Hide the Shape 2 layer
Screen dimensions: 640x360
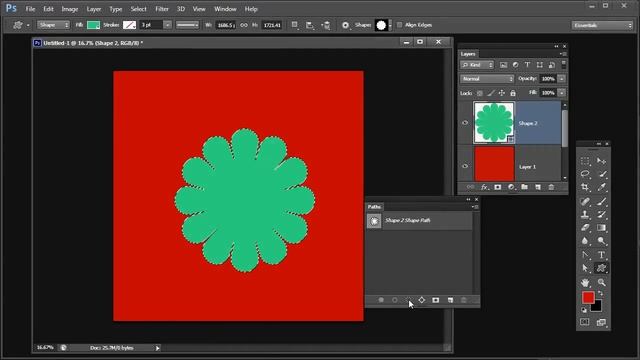click(x=465, y=123)
